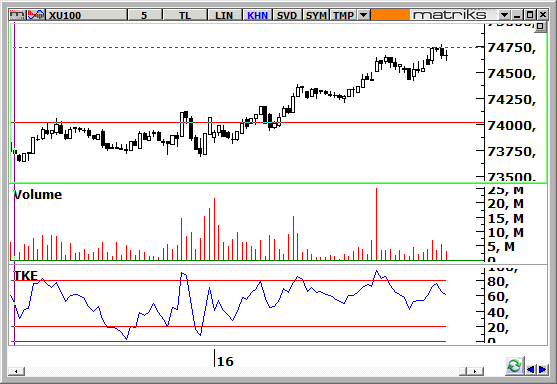
Task: Click the 80 TKE axis label
Action: click(498, 282)
